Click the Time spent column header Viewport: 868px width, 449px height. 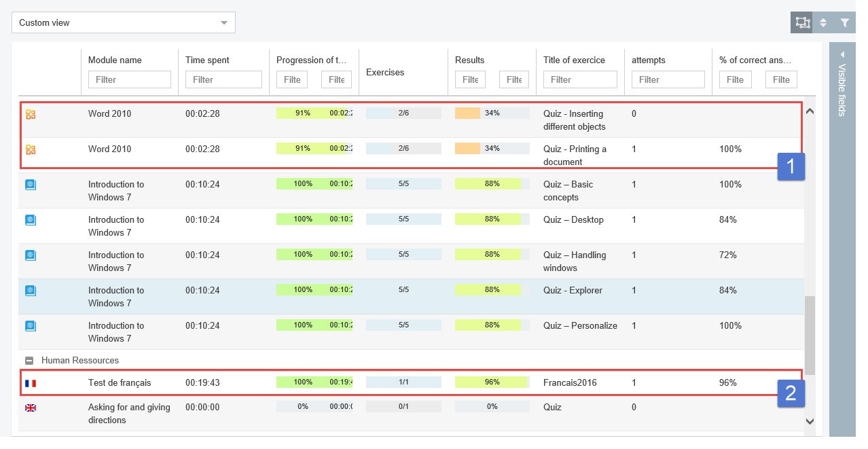tap(207, 60)
